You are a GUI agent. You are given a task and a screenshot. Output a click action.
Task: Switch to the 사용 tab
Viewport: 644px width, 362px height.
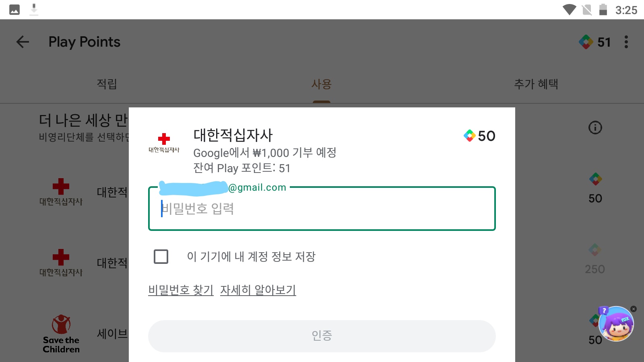[x=321, y=84]
